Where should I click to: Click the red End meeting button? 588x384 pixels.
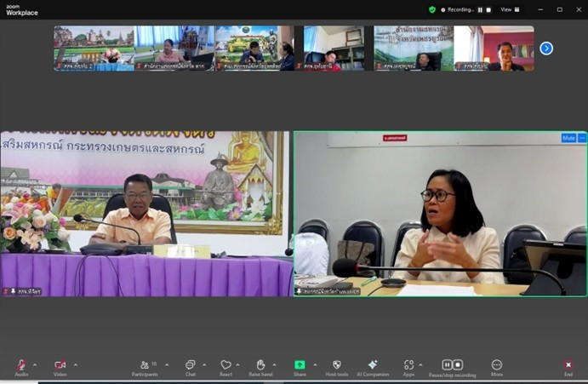(568, 365)
